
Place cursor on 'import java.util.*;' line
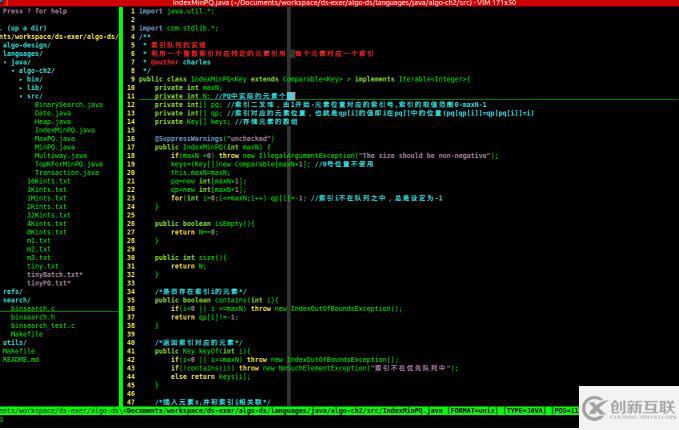(176, 11)
